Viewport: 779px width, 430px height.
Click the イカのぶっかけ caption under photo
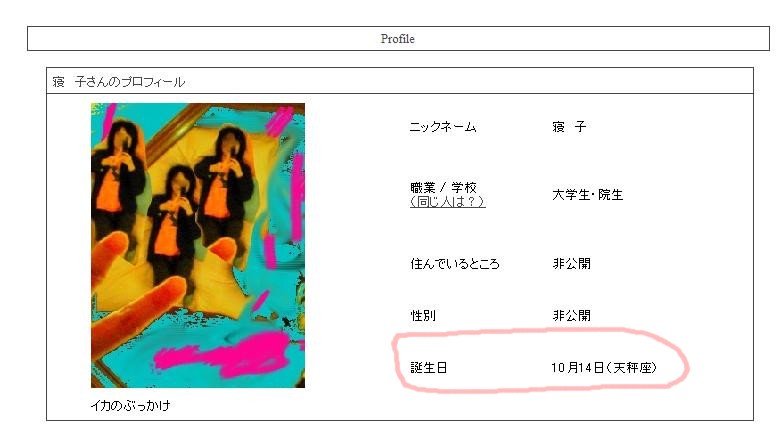point(131,406)
